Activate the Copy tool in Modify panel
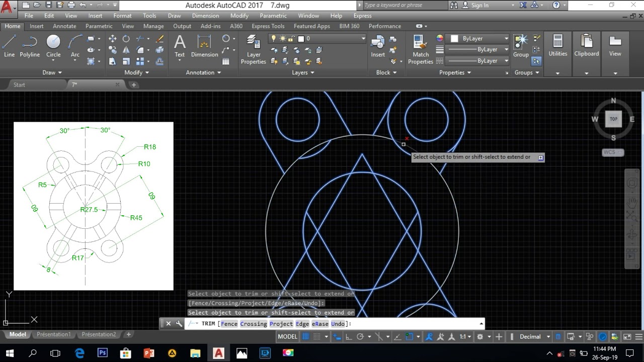This screenshot has height=362, width=644. [x=113, y=50]
